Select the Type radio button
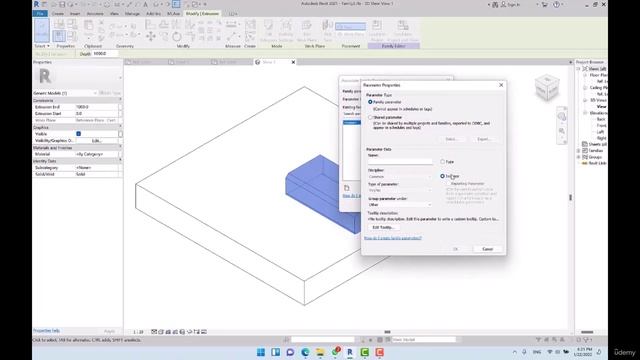The height and width of the screenshot is (360, 640). coord(442,162)
